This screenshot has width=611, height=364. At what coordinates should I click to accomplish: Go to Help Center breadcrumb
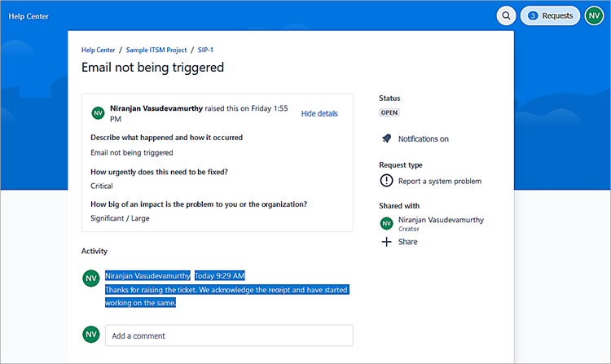point(98,50)
